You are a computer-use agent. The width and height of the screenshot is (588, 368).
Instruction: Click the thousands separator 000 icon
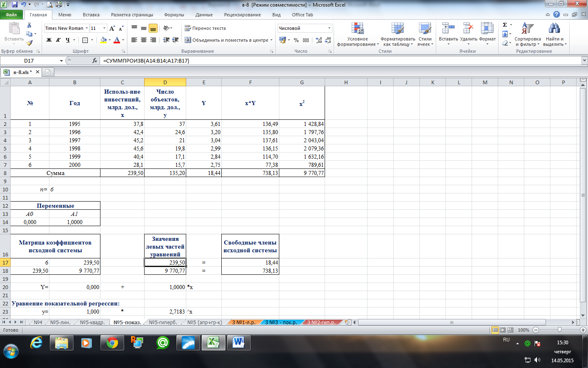coord(306,40)
